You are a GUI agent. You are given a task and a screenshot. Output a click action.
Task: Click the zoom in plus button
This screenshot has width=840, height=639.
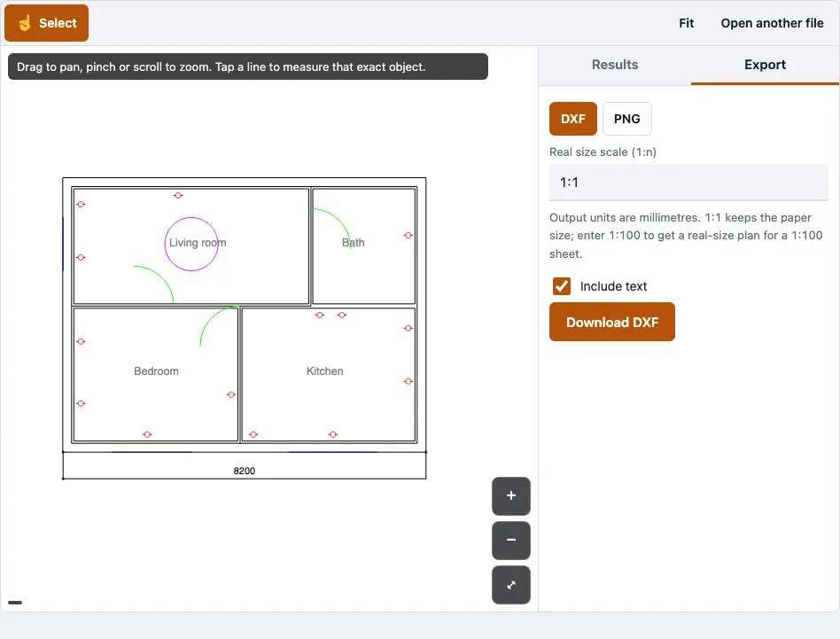511,496
